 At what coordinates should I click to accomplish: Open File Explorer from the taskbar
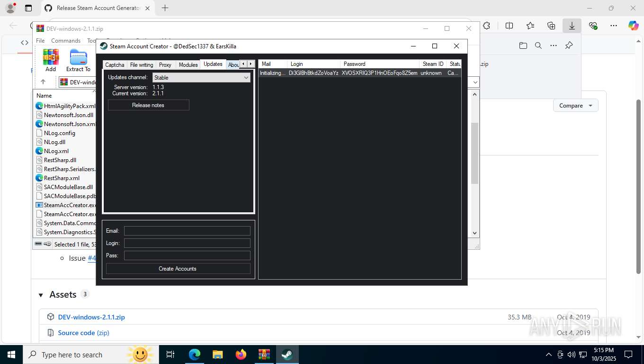click(x=217, y=355)
